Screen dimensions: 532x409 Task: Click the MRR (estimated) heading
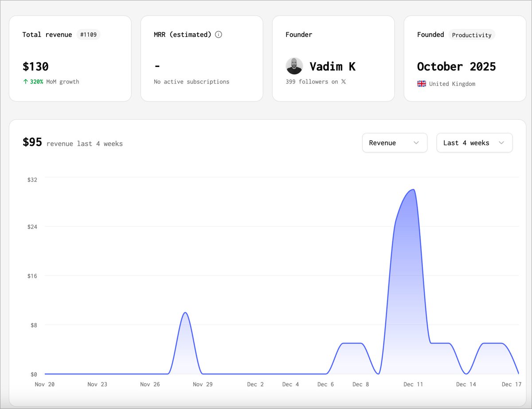pos(183,35)
